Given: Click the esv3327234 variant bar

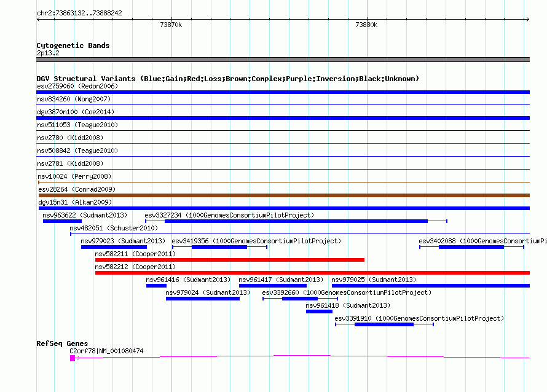Looking at the screenshot, I should coord(296,221).
